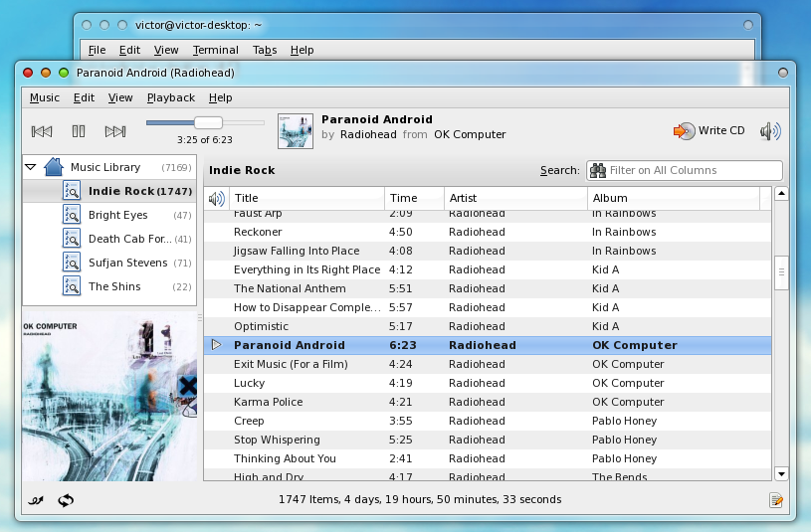Select the song Lucky
Viewport: 811px width, 532px height.
pyautogui.click(x=488, y=383)
